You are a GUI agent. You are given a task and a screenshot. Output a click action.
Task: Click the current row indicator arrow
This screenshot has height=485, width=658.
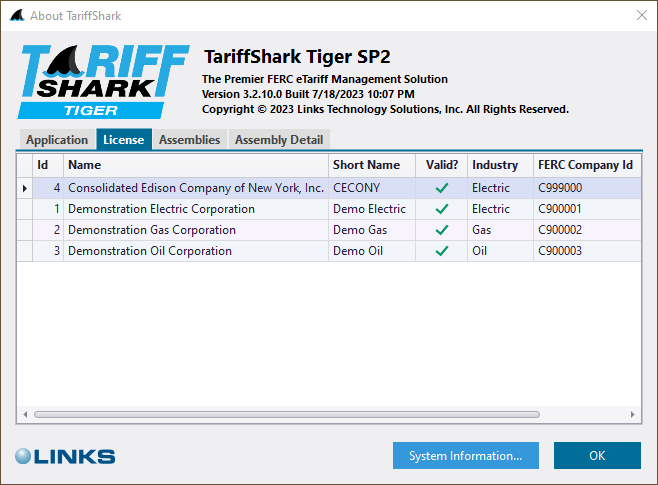[x=25, y=188]
